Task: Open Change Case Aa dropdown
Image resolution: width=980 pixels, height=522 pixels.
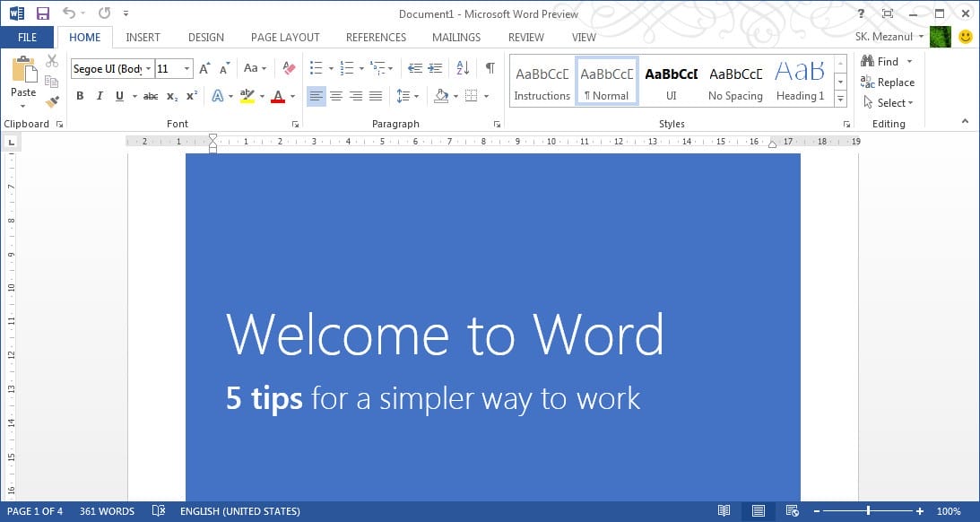Action: click(255, 68)
